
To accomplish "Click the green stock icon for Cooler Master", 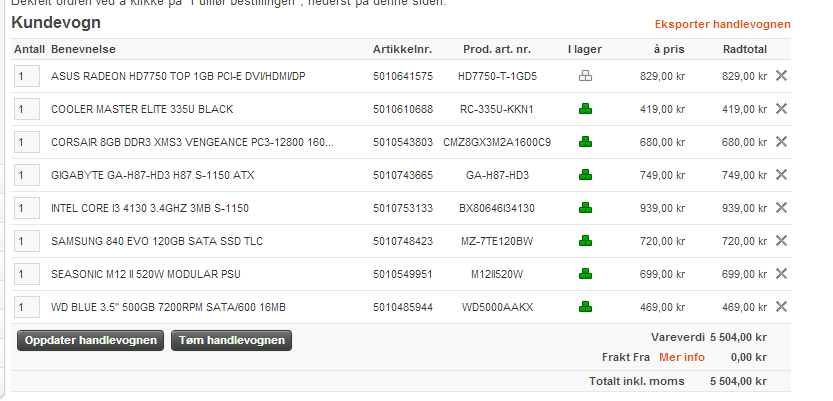I will tap(585, 109).
